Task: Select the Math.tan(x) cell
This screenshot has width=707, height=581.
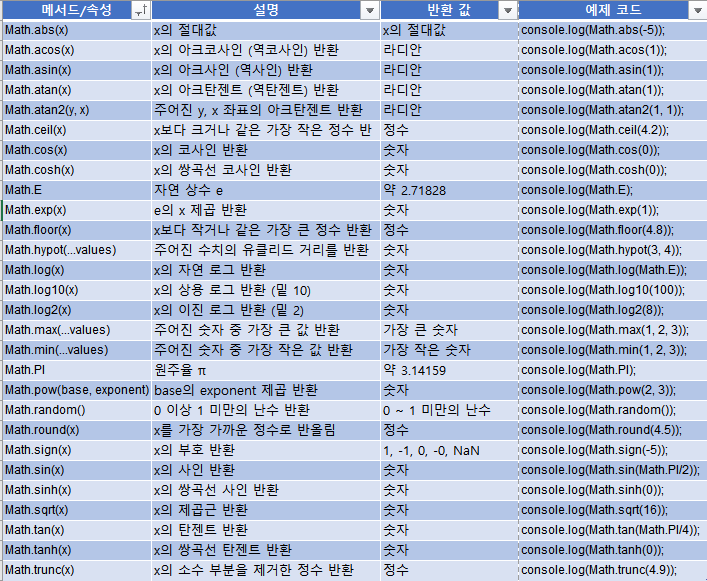Action: click(x=77, y=530)
